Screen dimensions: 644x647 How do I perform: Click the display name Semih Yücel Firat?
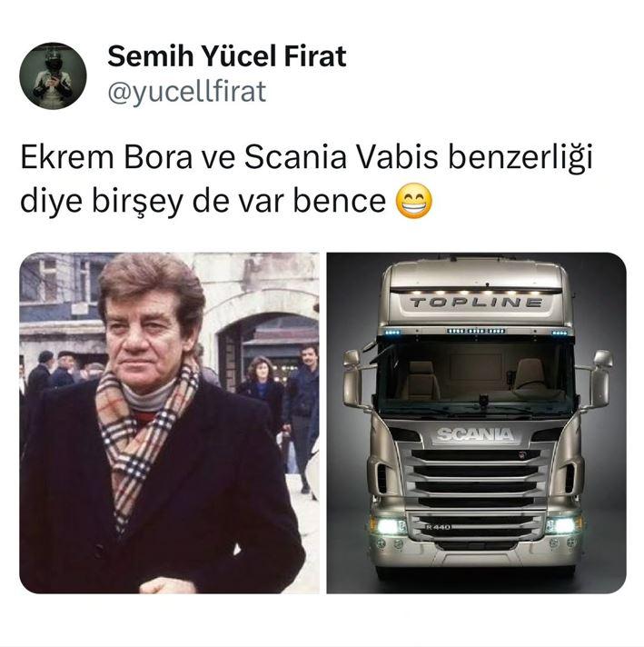click(226, 56)
